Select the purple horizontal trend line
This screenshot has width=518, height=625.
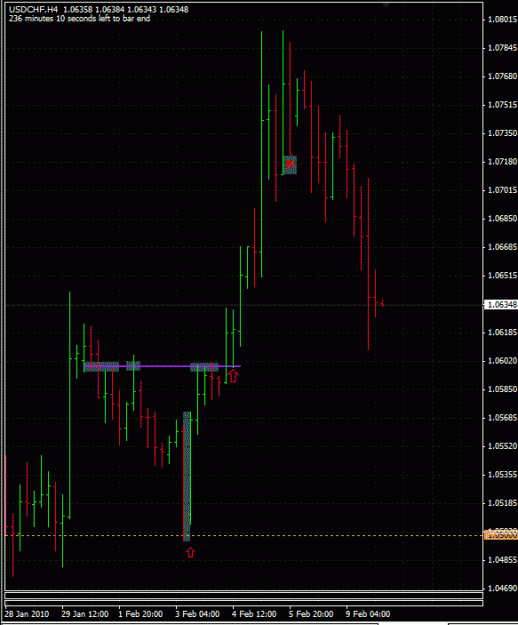click(x=163, y=366)
